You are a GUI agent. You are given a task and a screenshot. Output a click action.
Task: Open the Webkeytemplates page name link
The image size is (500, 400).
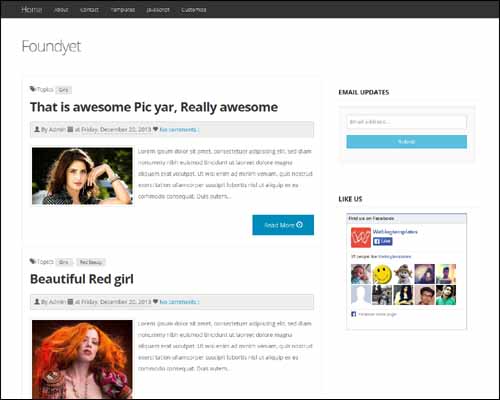coord(395,232)
